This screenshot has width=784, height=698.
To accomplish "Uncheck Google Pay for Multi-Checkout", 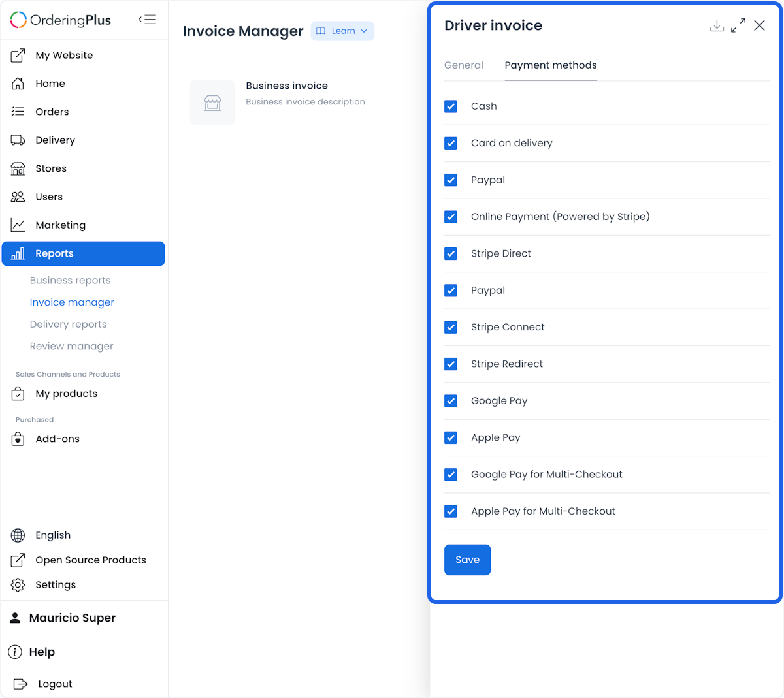I will click(x=451, y=475).
